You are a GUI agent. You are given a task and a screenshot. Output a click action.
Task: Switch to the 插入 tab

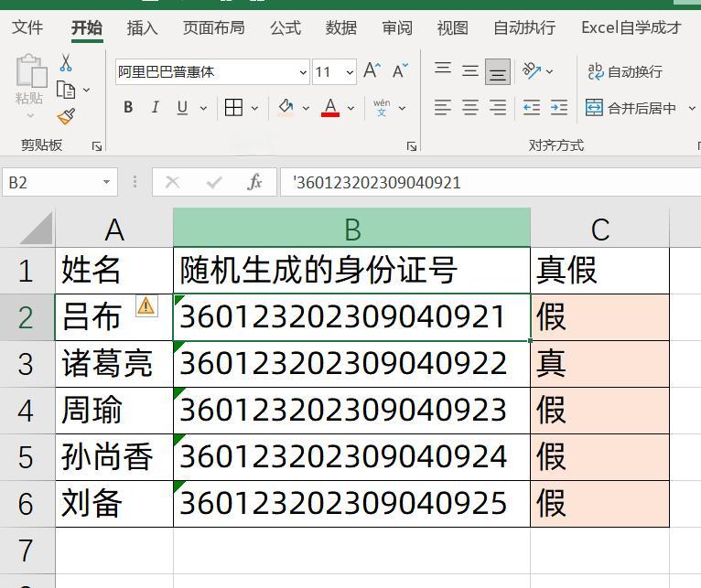pyautogui.click(x=142, y=27)
